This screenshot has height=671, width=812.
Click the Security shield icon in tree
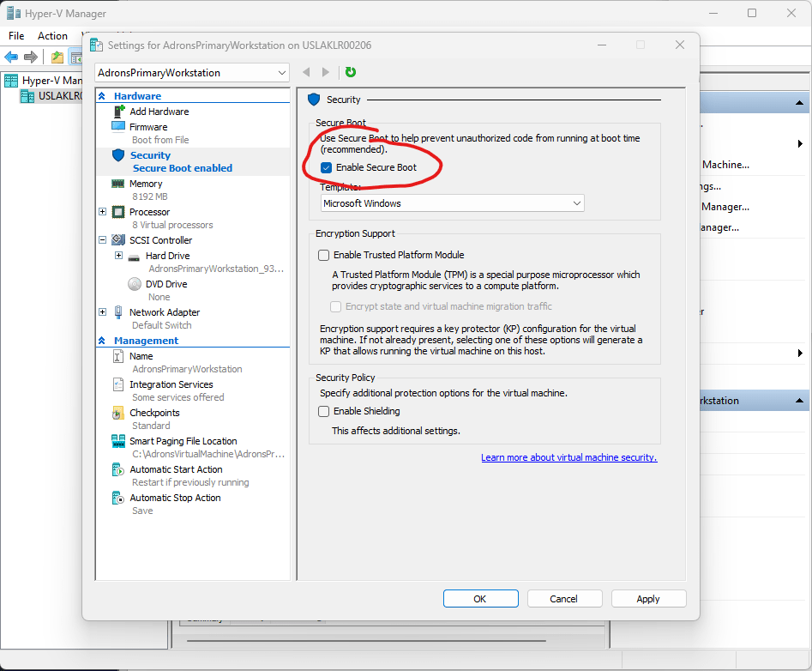tap(118, 155)
